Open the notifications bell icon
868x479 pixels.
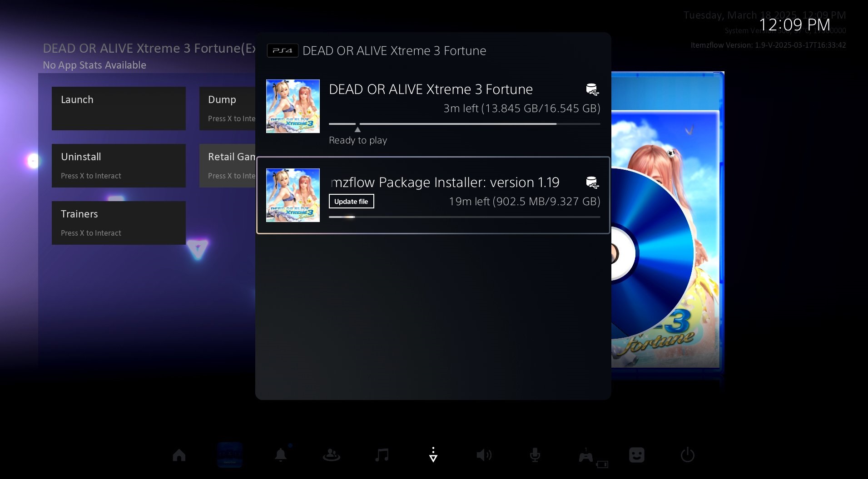(x=281, y=455)
